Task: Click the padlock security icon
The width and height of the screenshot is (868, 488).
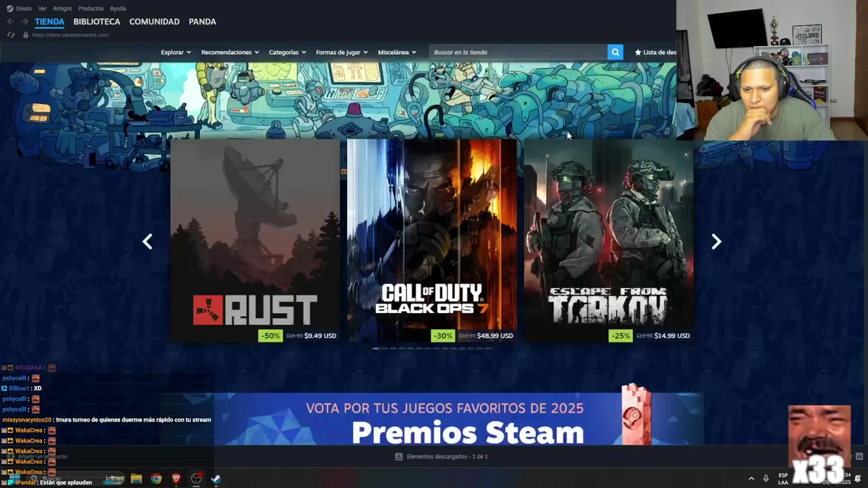Action: 26,35
